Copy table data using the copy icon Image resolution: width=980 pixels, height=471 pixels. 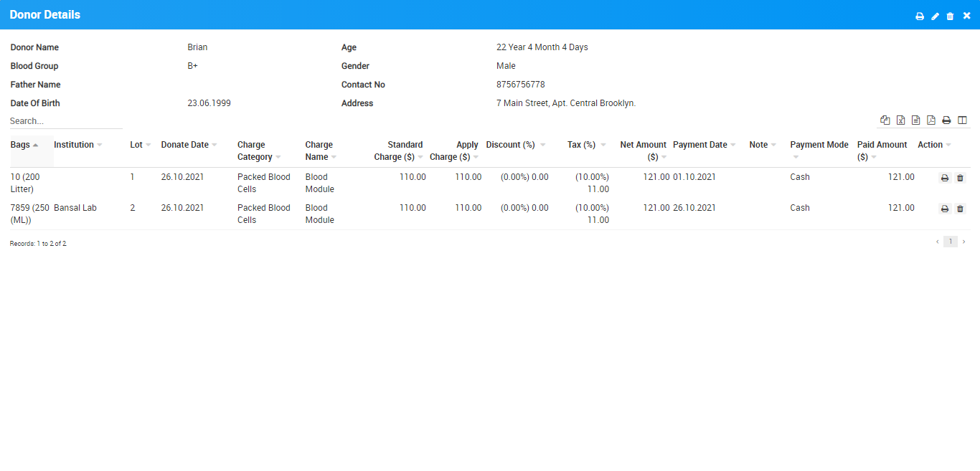coord(885,120)
